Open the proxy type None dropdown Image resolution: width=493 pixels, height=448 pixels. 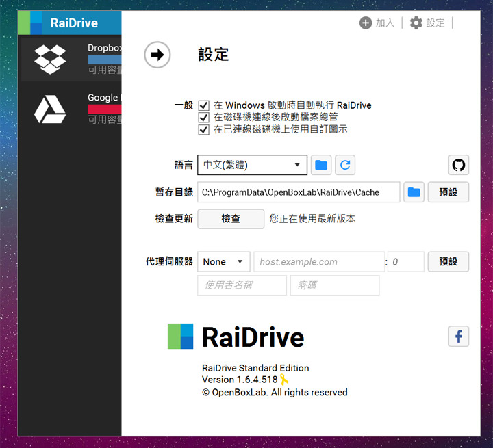[223, 261]
